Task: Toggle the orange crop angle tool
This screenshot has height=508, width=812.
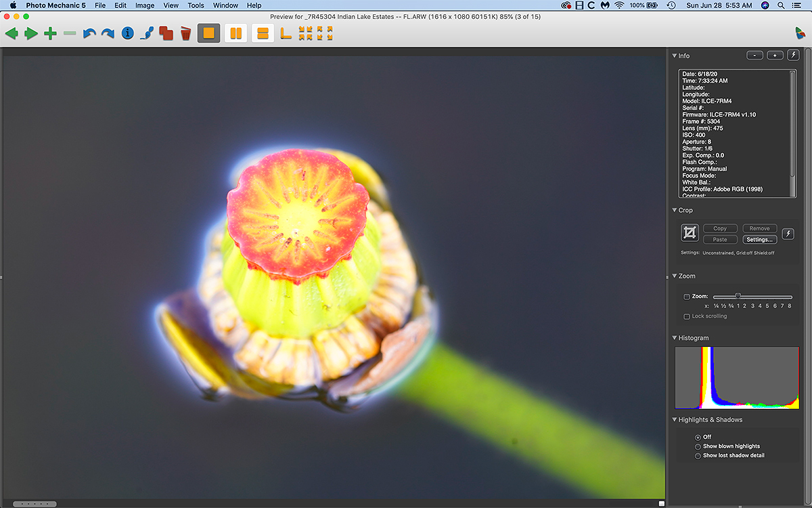Action: point(286,33)
